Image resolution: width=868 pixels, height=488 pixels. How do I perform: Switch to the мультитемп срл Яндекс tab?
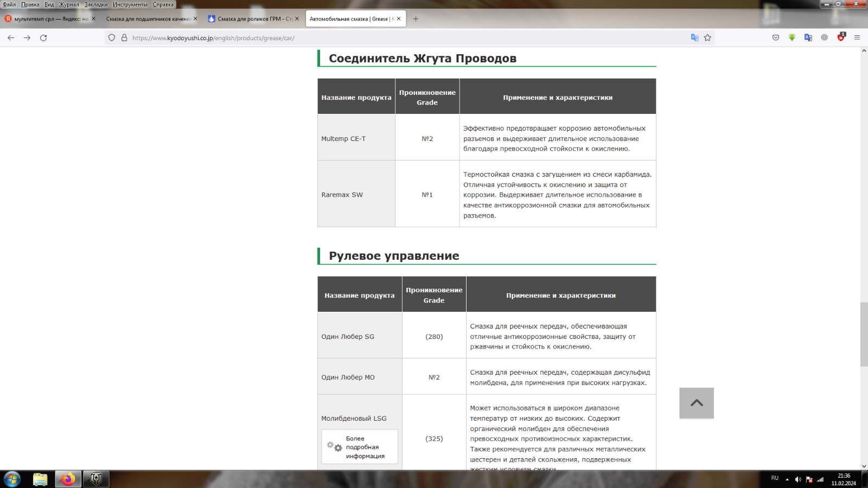(x=50, y=19)
